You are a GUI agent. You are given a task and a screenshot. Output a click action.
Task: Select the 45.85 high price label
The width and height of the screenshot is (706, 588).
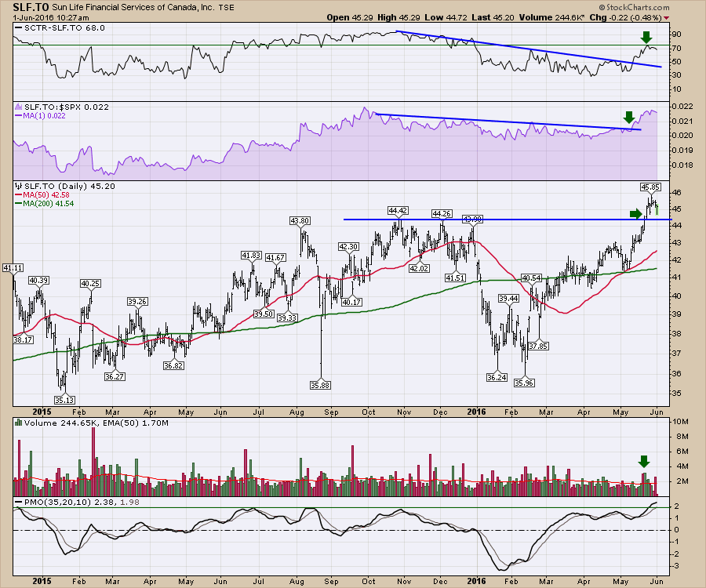coord(650,187)
